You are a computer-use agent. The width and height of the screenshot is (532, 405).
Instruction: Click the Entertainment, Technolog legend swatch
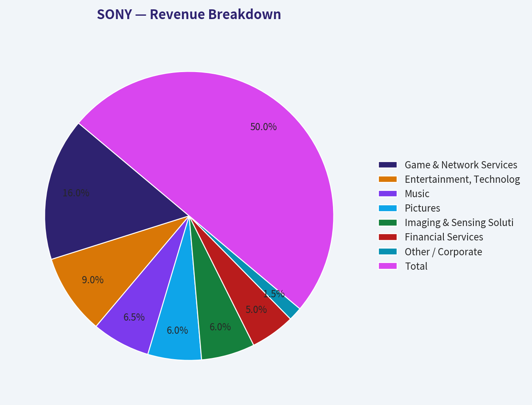pyautogui.click(x=388, y=179)
